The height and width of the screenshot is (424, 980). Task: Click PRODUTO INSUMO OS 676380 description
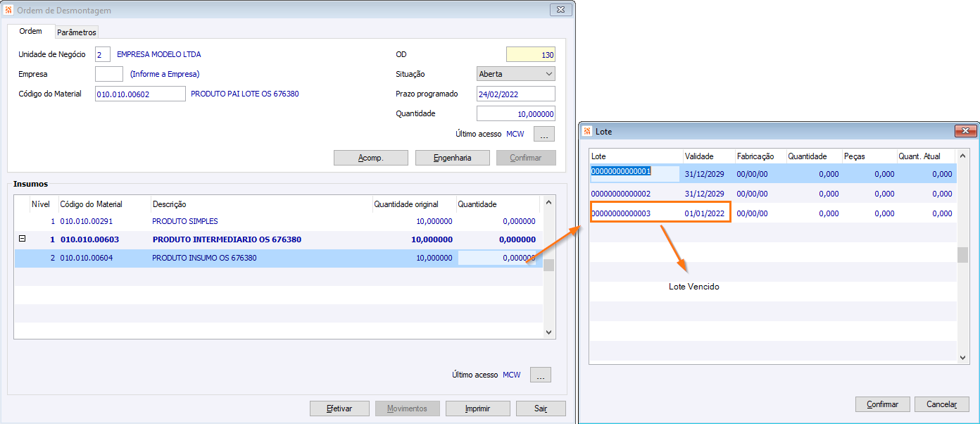[x=204, y=258]
